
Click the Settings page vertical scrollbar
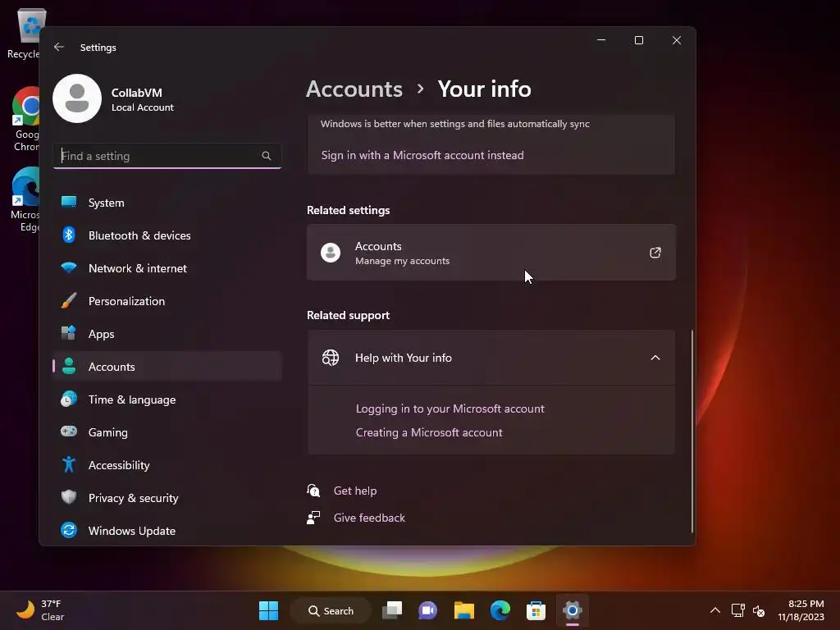(x=692, y=431)
